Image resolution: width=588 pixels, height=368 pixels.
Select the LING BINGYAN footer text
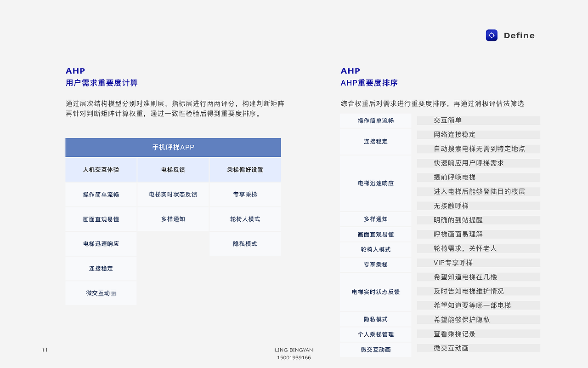click(x=294, y=350)
